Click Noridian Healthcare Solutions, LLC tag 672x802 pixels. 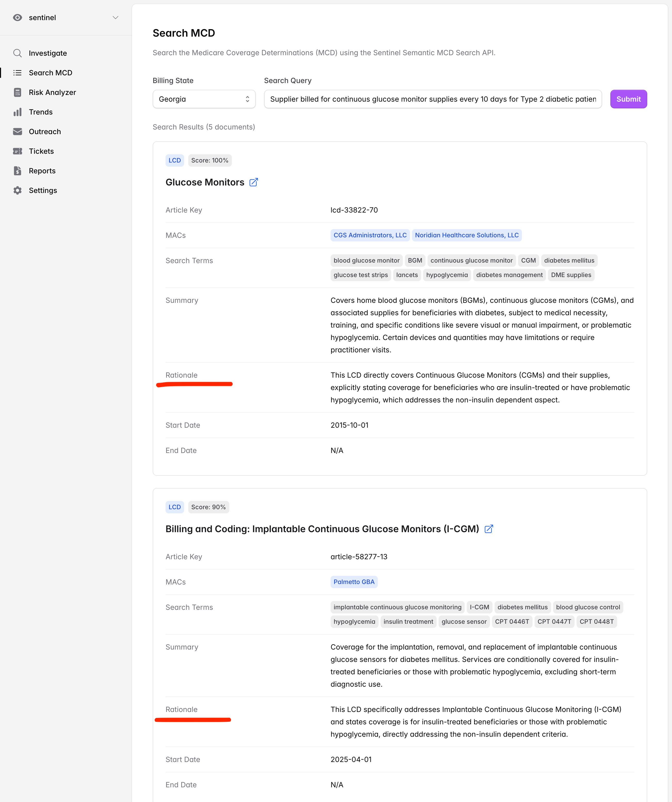(466, 235)
